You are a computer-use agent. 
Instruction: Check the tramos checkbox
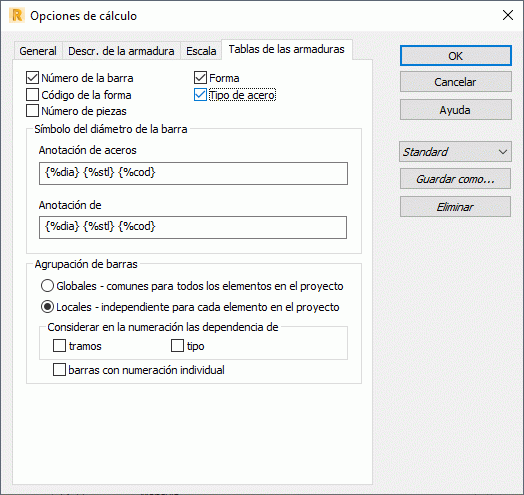point(59,346)
